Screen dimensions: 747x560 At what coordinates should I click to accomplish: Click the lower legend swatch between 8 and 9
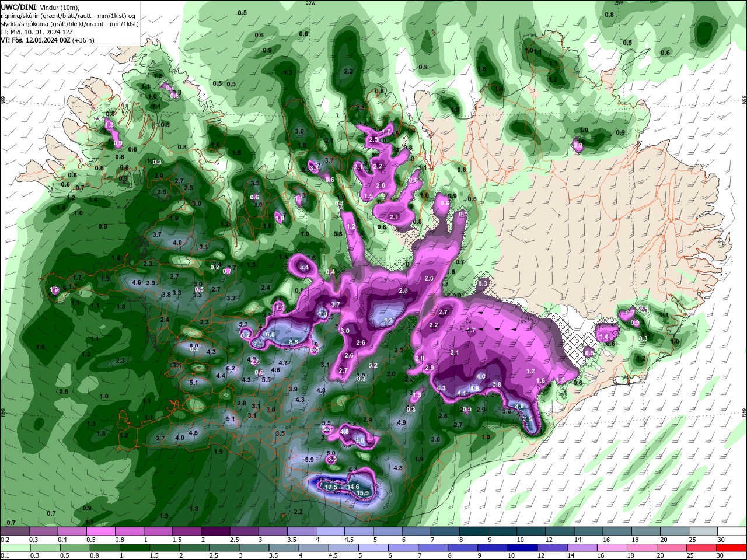(463, 548)
